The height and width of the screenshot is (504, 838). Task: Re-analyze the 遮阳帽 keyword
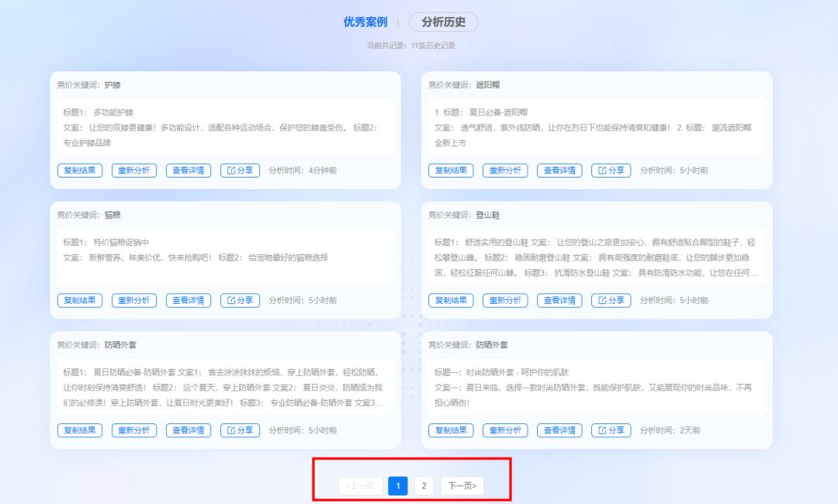pyautogui.click(x=504, y=171)
